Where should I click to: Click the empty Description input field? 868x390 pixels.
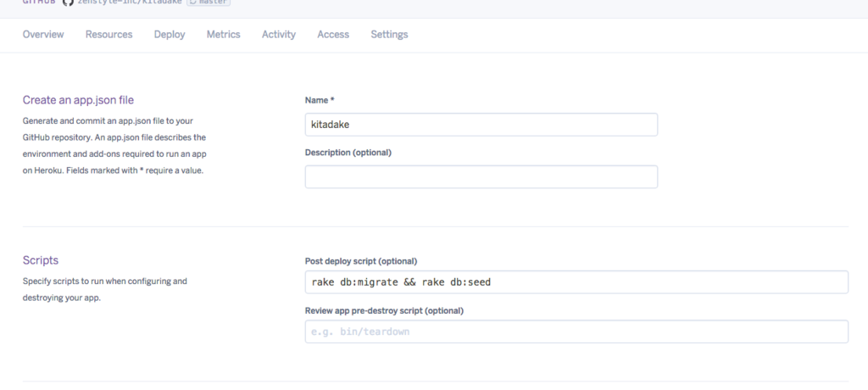[481, 176]
